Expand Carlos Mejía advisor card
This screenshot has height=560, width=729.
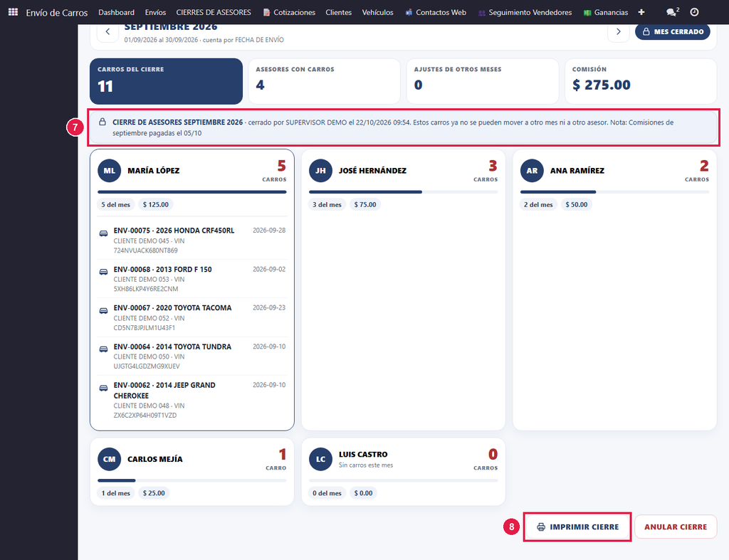click(x=192, y=472)
